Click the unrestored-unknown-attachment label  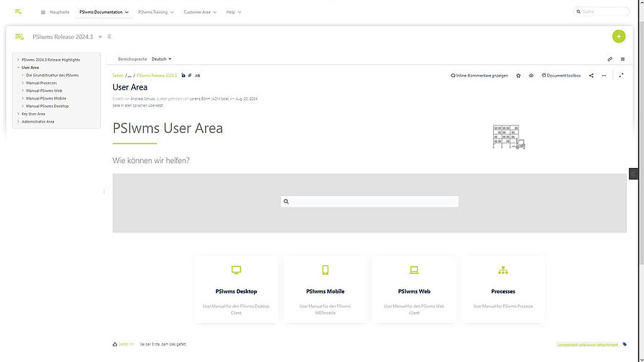[x=587, y=345]
